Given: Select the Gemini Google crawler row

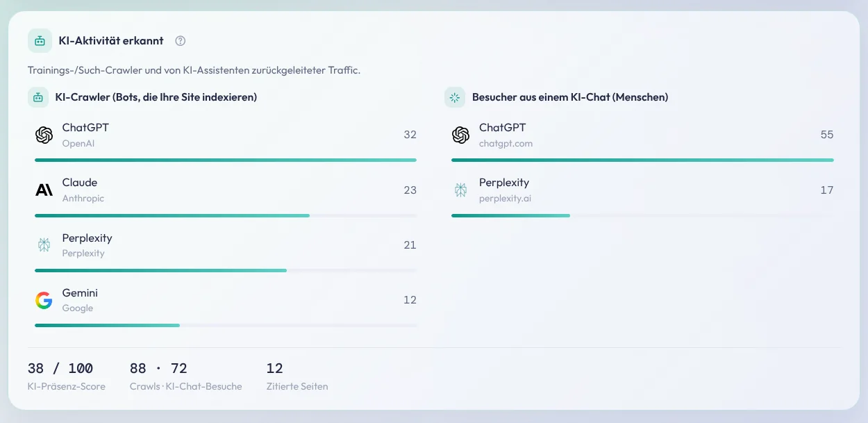Looking at the screenshot, I should pyautogui.click(x=226, y=307).
